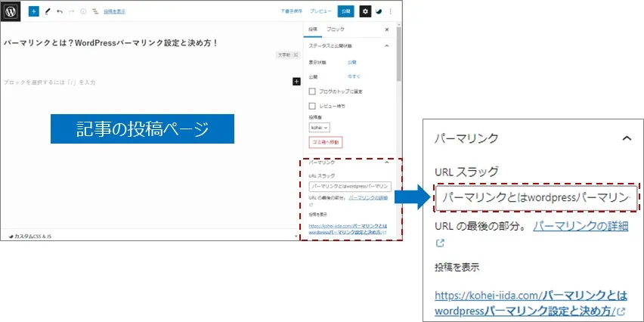Click the small triangle toggle at bottom of editor
This screenshot has width=644, height=322.
(296, 237)
